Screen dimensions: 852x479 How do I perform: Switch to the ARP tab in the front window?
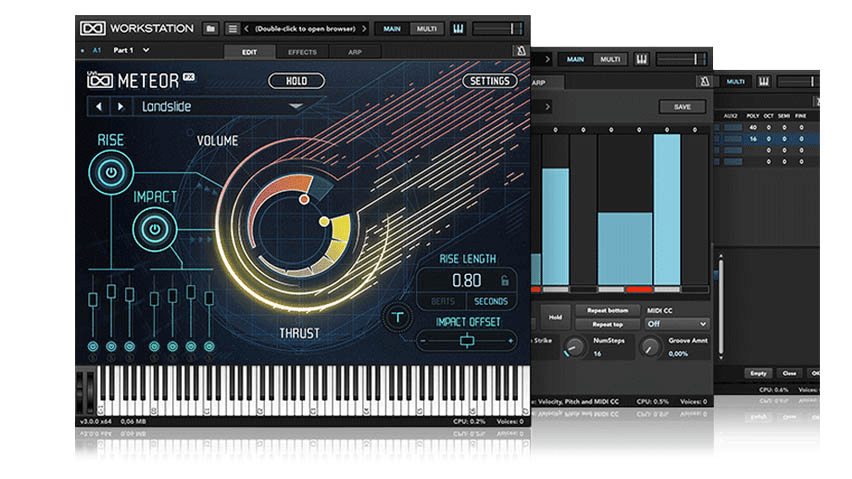point(355,52)
